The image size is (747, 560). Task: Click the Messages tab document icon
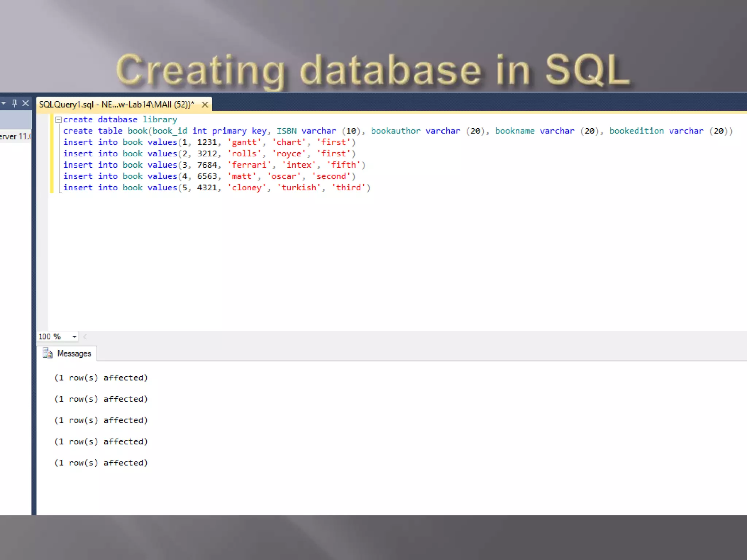click(x=47, y=353)
